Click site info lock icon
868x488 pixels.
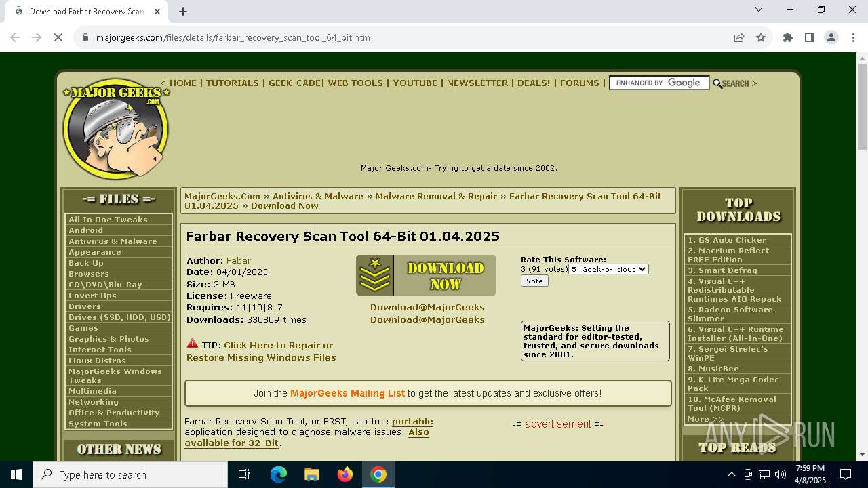pos(85,37)
